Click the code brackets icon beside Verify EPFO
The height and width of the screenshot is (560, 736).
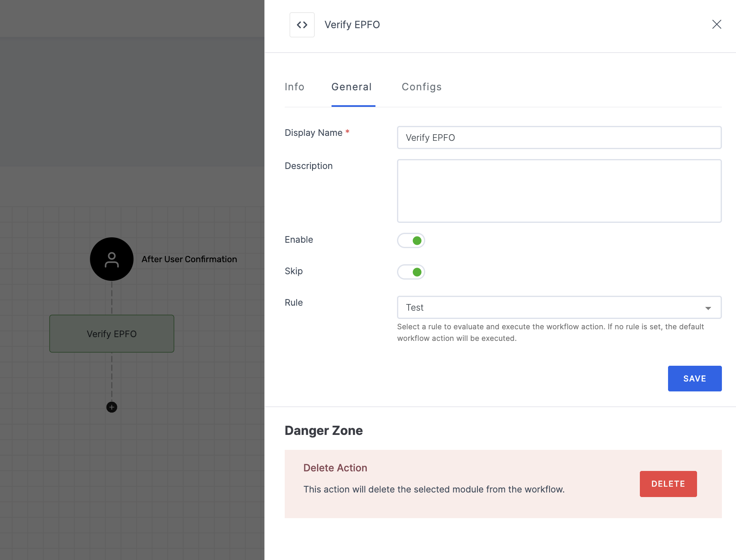pyautogui.click(x=302, y=25)
